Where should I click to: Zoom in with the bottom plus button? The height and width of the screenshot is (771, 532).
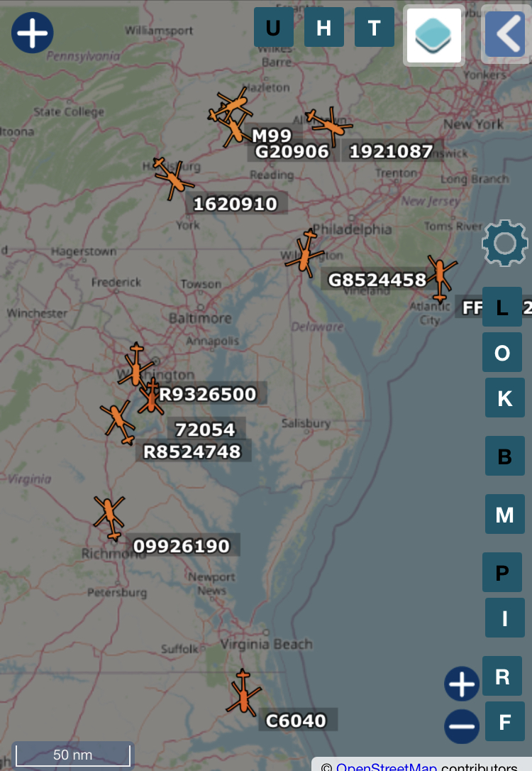point(462,685)
